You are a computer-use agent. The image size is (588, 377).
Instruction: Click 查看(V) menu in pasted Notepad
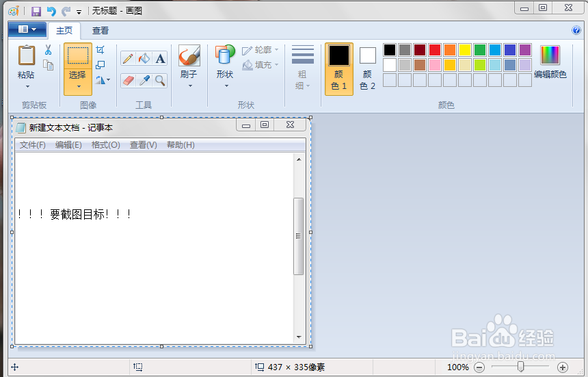[144, 145]
